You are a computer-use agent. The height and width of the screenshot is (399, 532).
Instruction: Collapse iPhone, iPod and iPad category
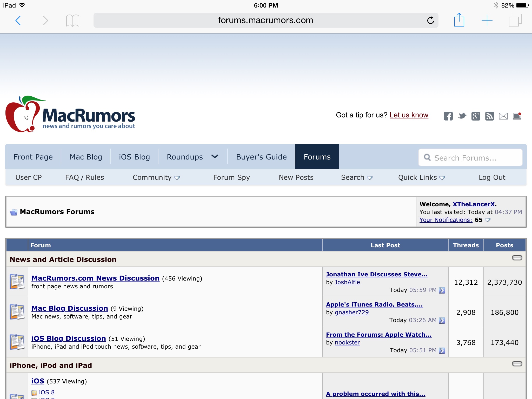(517, 364)
